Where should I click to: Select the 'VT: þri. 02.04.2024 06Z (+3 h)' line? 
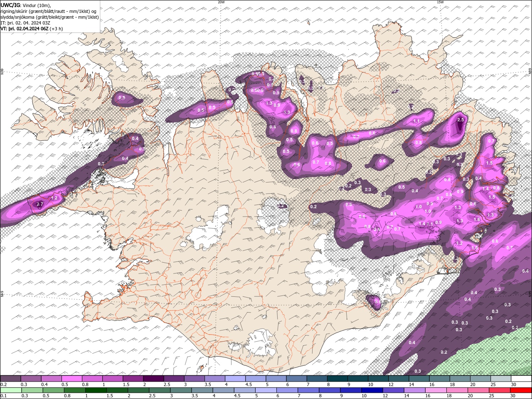click(x=32, y=29)
